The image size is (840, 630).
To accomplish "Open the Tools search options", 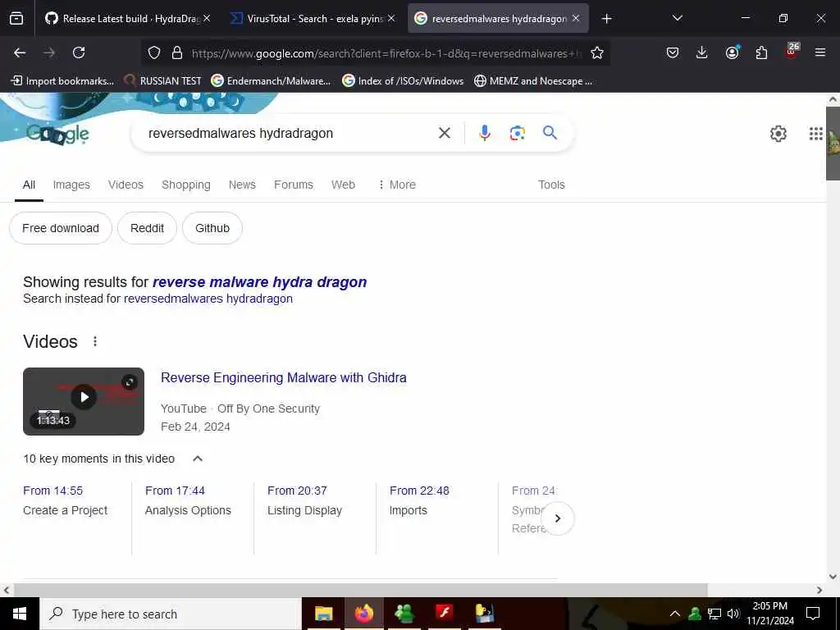I will pyautogui.click(x=551, y=185).
